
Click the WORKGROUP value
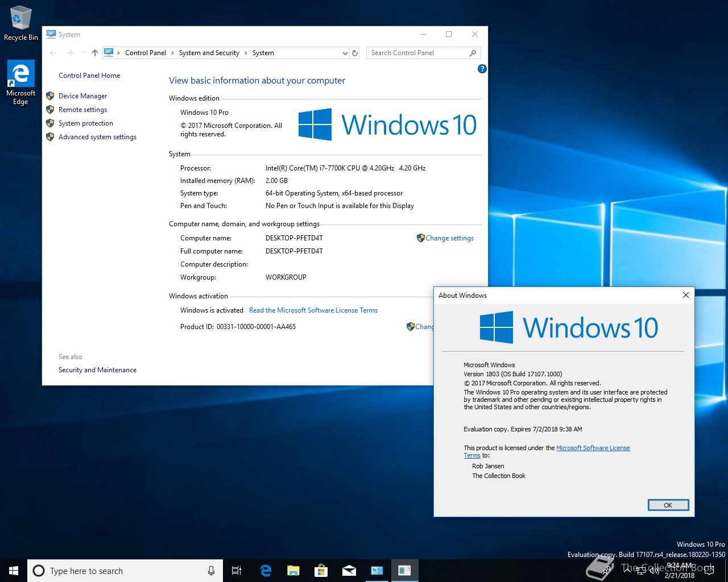(x=286, y=277)
